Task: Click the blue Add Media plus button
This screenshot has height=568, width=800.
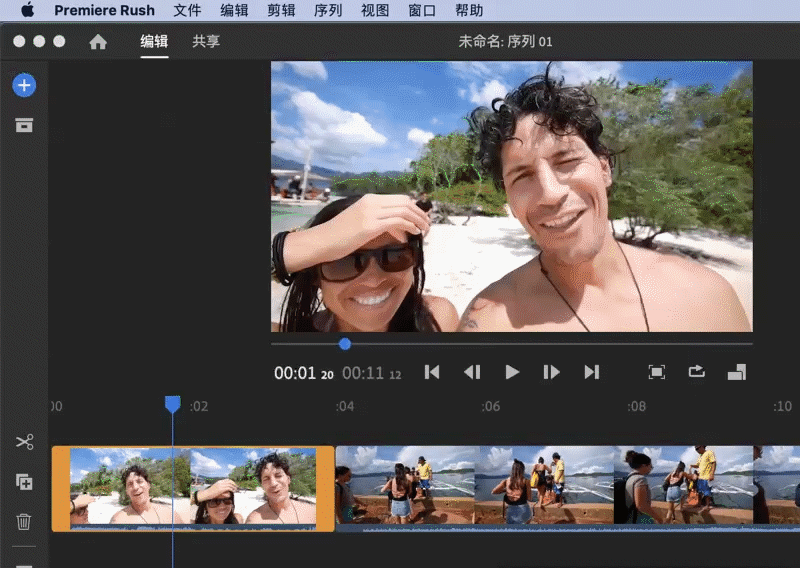Action: click(24, 85)
